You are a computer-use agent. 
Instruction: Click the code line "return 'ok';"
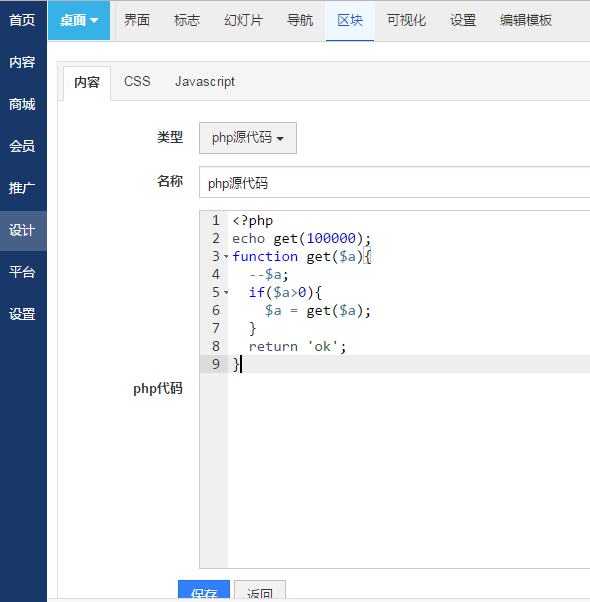point(297,347)
